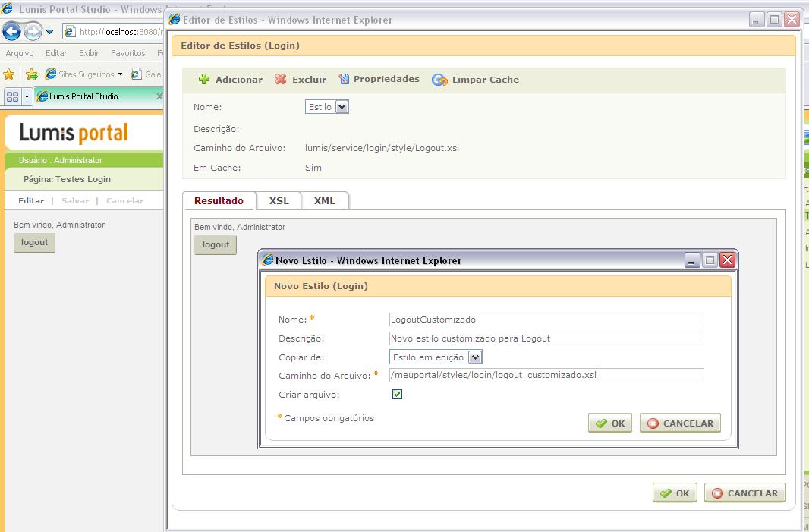This screenshot has width=809, height=532.
Task: Click the Limpar Cache icon
Action: coord(439,80)
